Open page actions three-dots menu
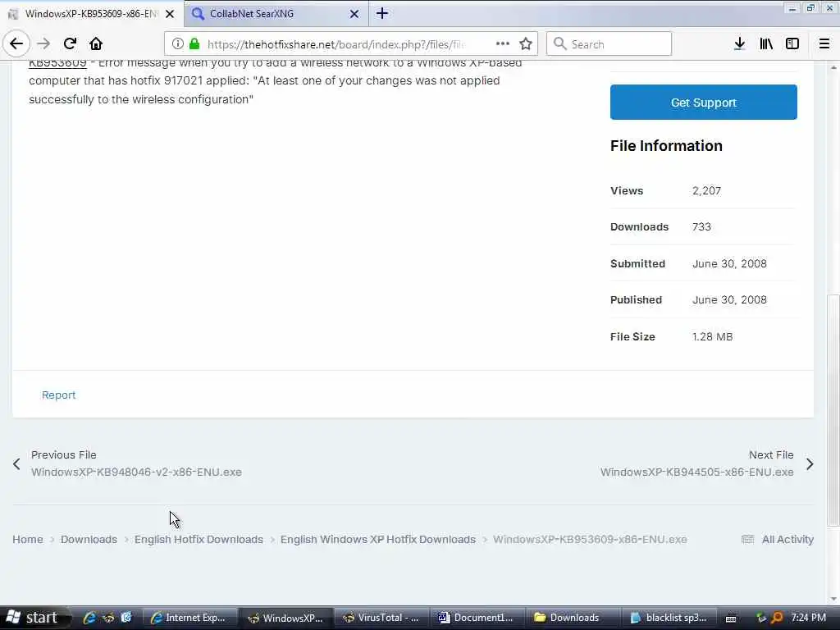 (503, 44)
